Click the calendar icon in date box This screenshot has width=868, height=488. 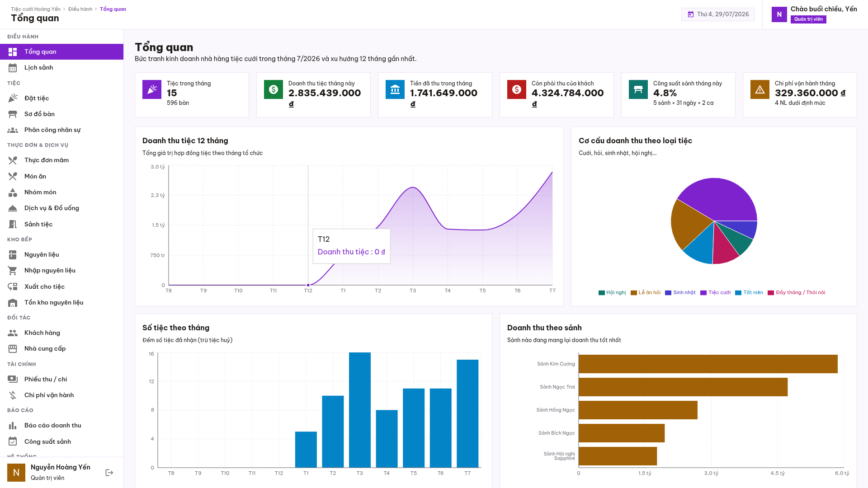(691, 14)
